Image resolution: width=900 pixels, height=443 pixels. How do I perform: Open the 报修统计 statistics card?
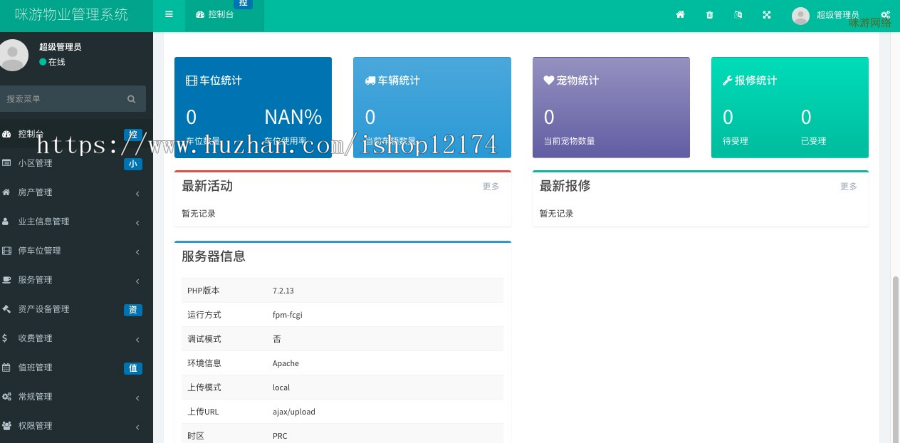coord(790,107)
